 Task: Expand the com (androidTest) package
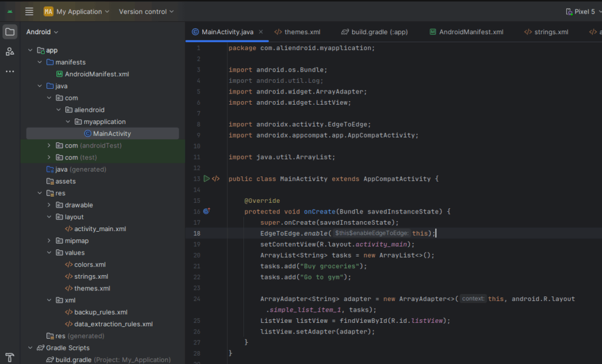coord(49,145)
